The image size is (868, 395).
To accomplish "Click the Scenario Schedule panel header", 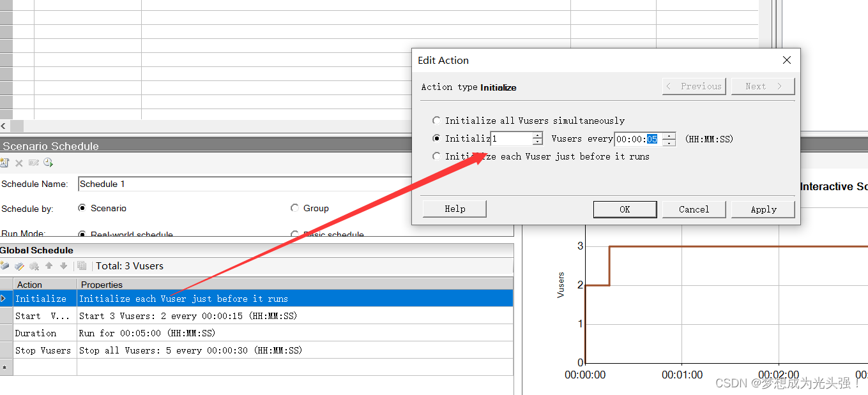I will pos(51,146).
